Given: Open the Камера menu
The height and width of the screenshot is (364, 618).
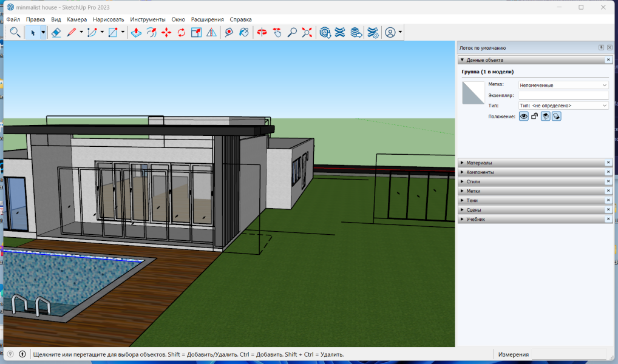Looking at the screenshot, I should 77,19.
